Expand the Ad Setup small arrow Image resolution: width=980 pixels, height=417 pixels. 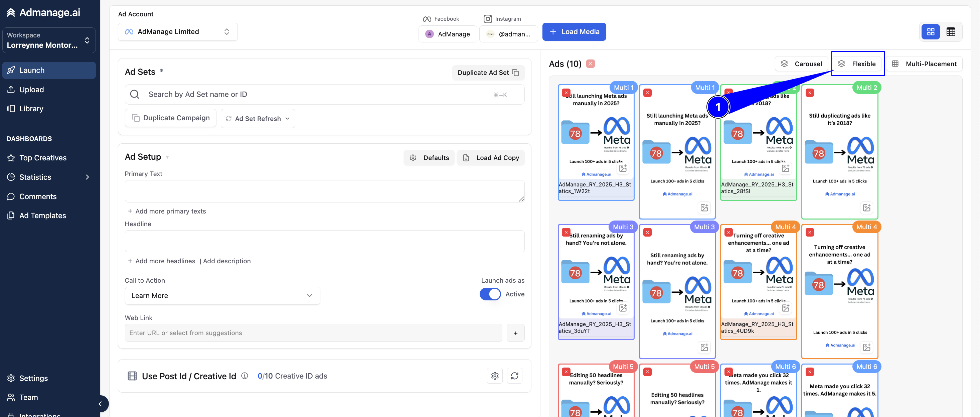pos(167,157)
